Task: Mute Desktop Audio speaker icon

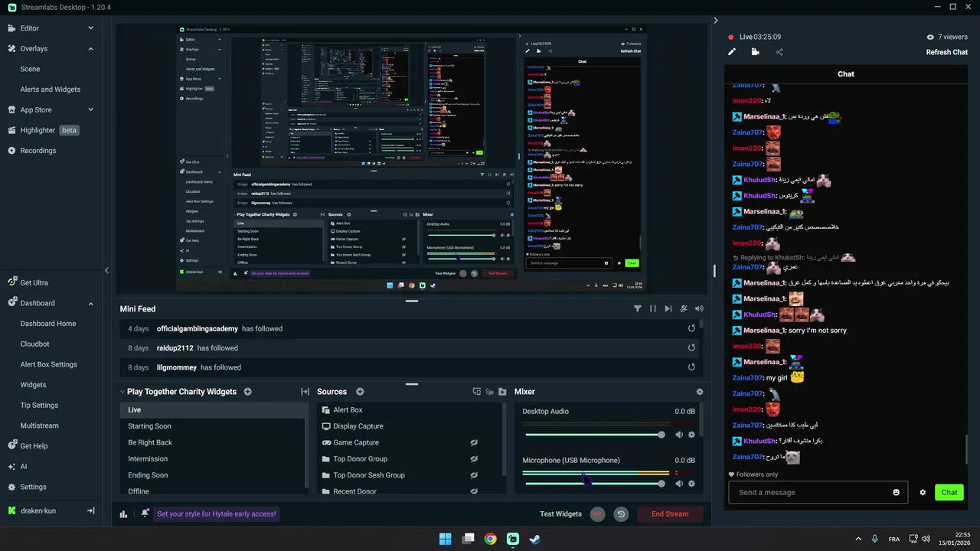Action: [x=679, y=435]
